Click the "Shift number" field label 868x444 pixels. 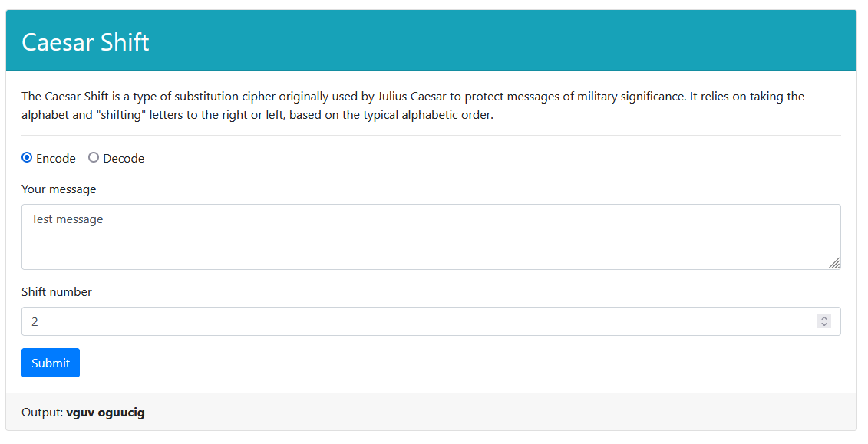(x=57, y=292)
